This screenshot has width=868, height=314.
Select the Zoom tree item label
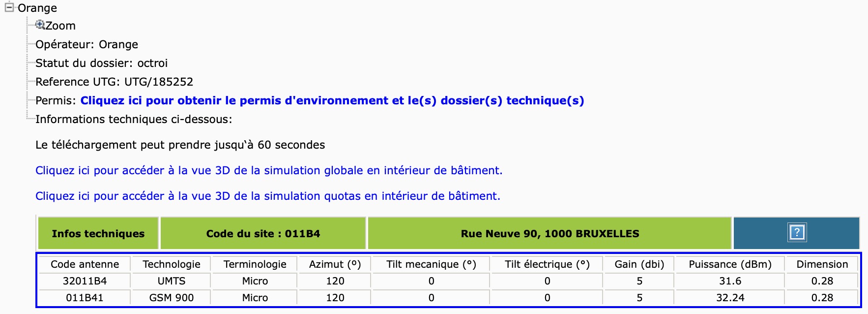coord(60,26)
